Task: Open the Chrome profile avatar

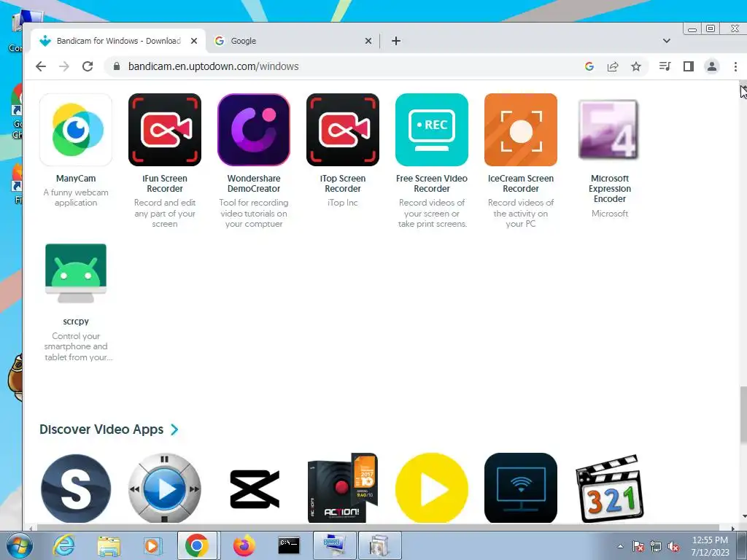Action: point(712,66)
